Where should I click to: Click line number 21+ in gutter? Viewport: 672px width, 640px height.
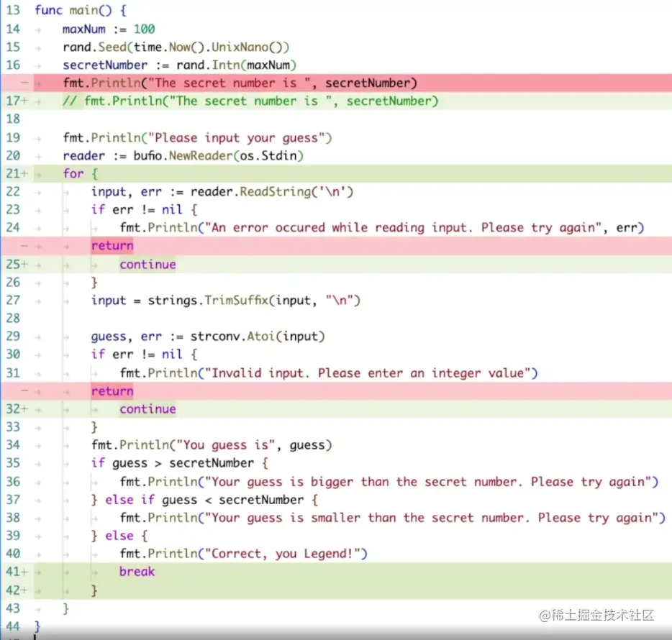[x=17, y=174]
